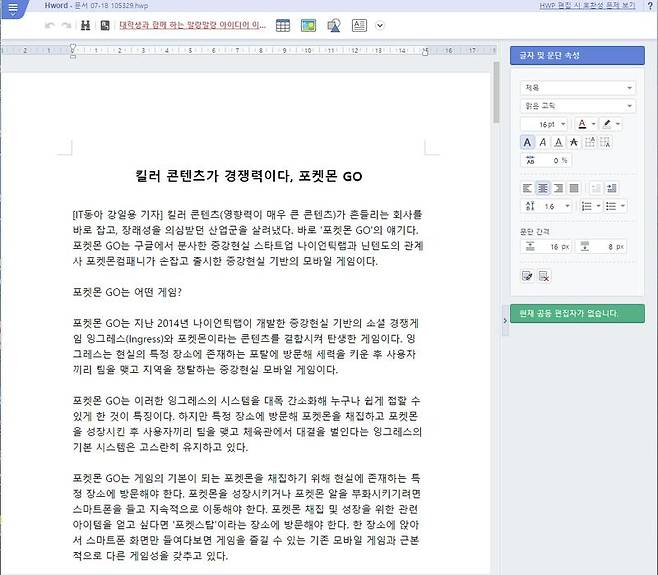The width and height of the screenshot is (658, 575).
Task: Align paragraph right
Action: 559,188
